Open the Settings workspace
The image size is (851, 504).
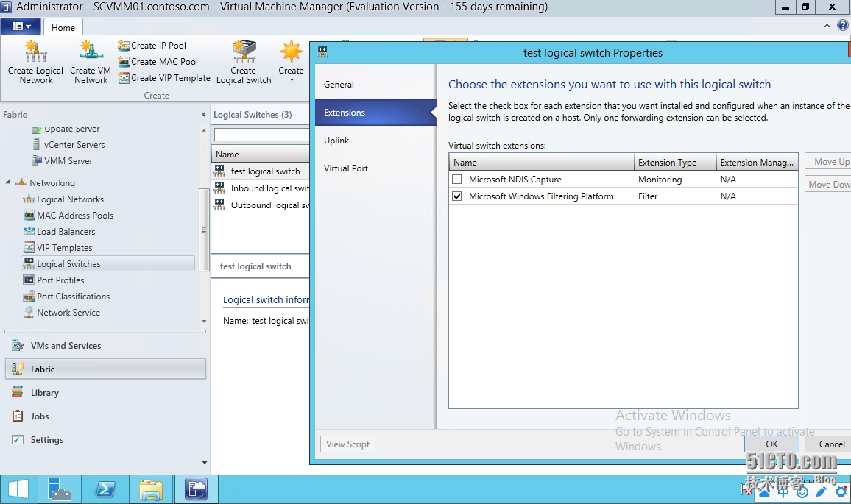click(x=105, y=440)
